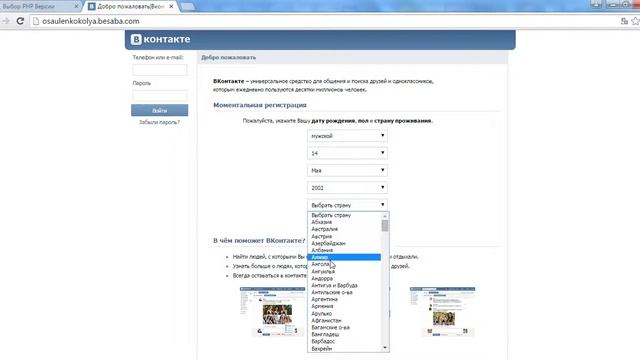Select 'Багамские о-ва' from the list
This screenshot has height=360, width=640.
[344, 327]
